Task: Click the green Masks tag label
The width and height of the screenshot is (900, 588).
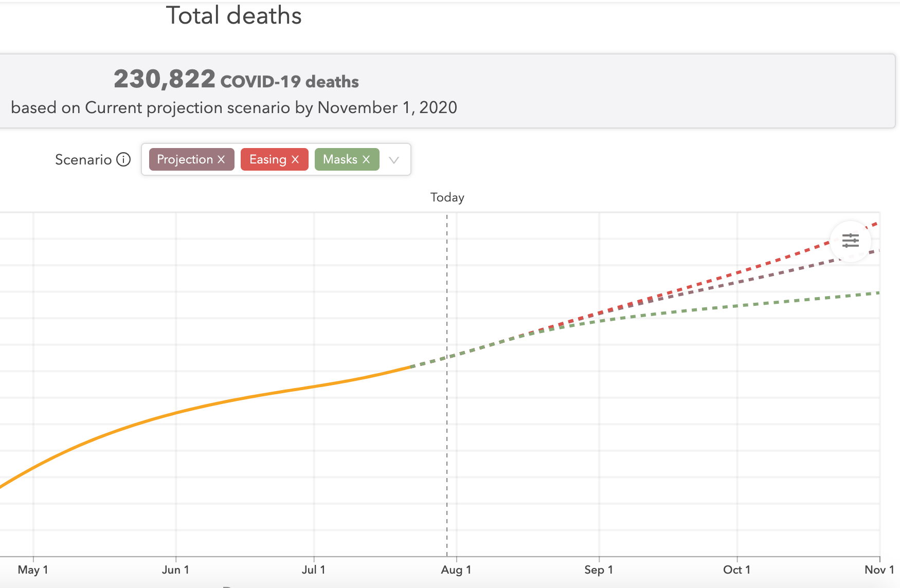Action: pyautogui.click(x=340, y=159)
